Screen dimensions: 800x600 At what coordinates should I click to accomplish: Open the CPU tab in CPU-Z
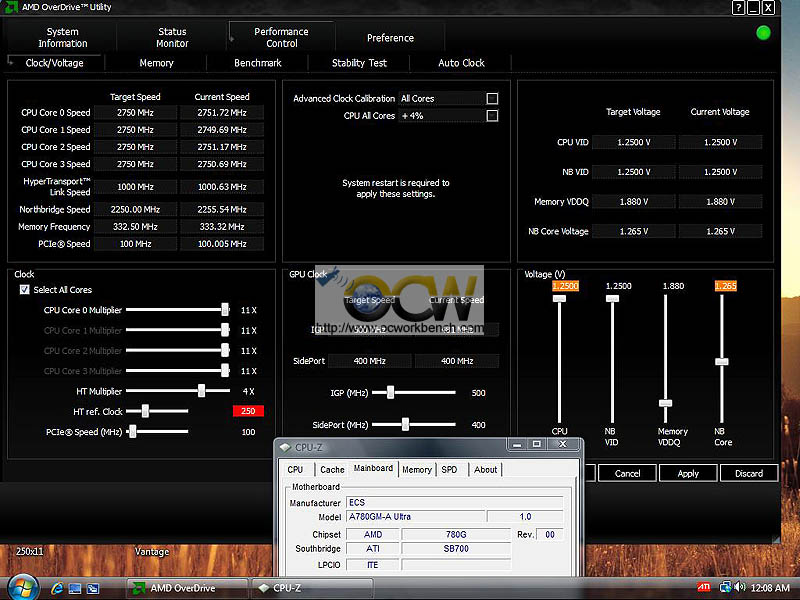click(295, 469)
